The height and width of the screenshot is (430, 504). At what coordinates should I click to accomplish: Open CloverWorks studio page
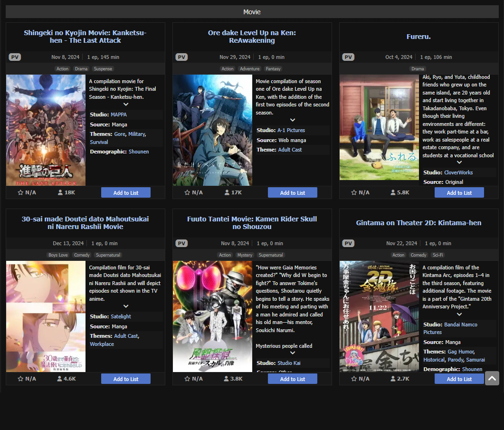458,172
